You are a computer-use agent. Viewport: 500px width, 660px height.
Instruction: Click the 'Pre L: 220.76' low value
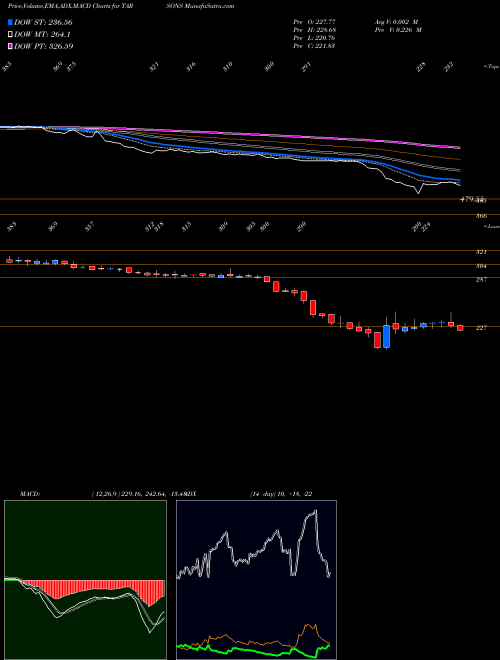(x=314, y=38)
